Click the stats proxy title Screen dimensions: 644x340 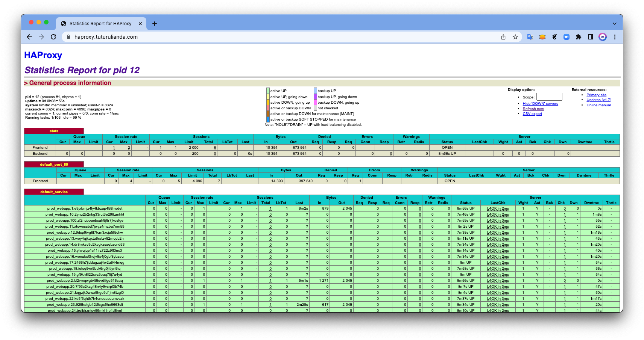pos(54,131)
